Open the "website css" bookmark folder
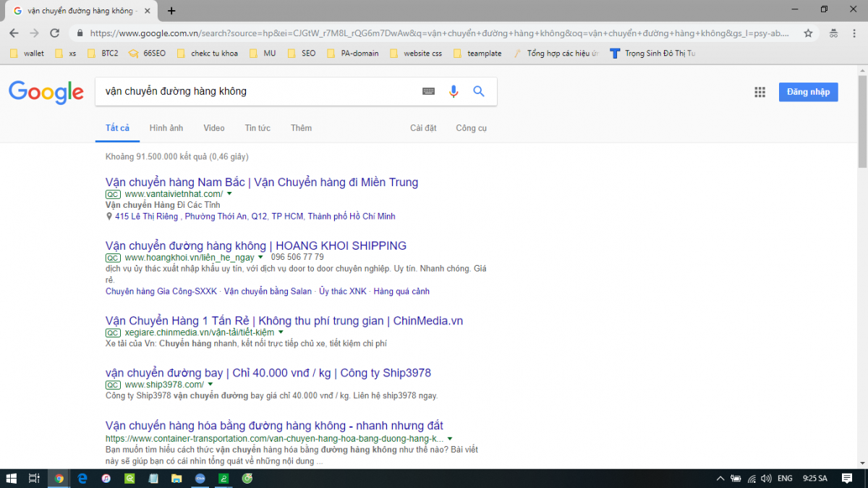868x488 pixels. 416,54
